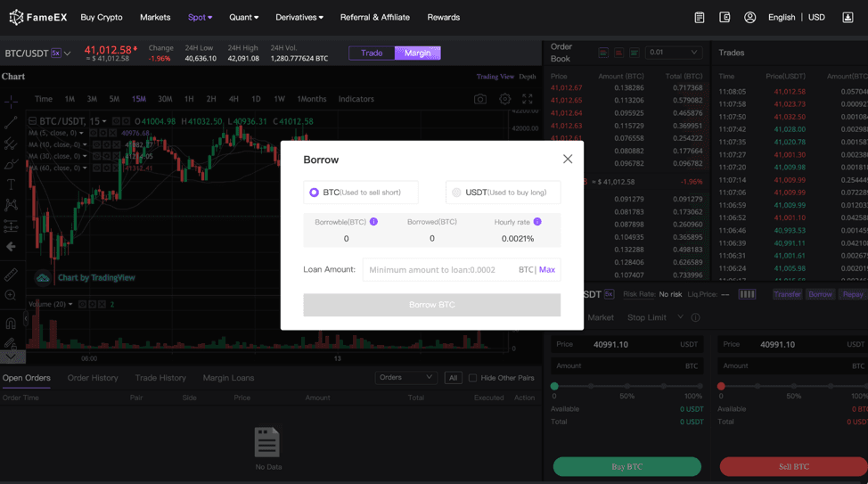The height and width of the screenshot is (484, 868).
Task: Switch to the Order History tab
Action: tap(93, 378)
